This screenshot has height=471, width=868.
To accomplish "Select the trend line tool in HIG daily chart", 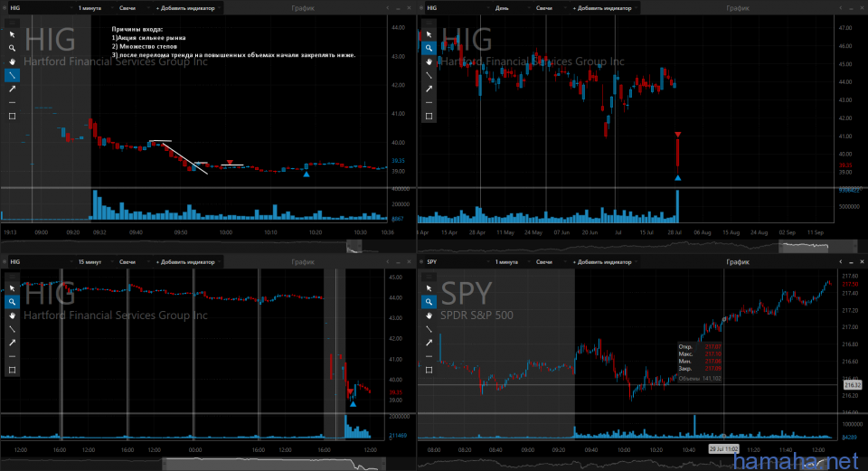I will 429,75.
